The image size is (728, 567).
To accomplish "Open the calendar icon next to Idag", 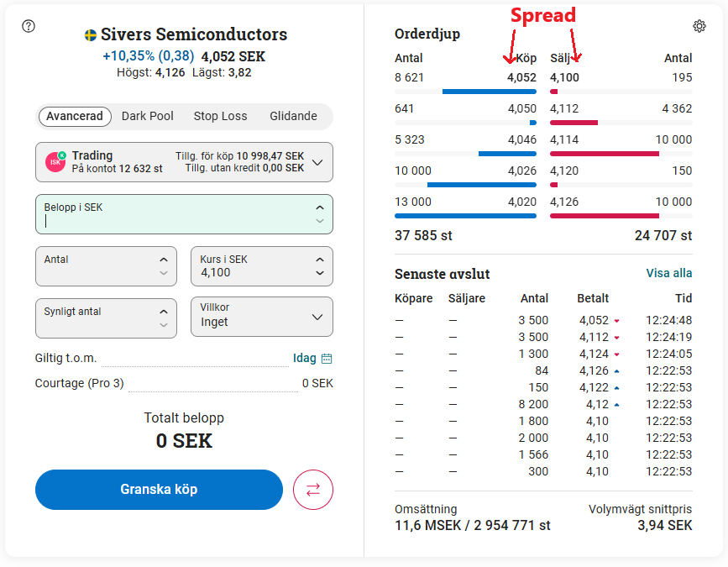I will point(327,359).
